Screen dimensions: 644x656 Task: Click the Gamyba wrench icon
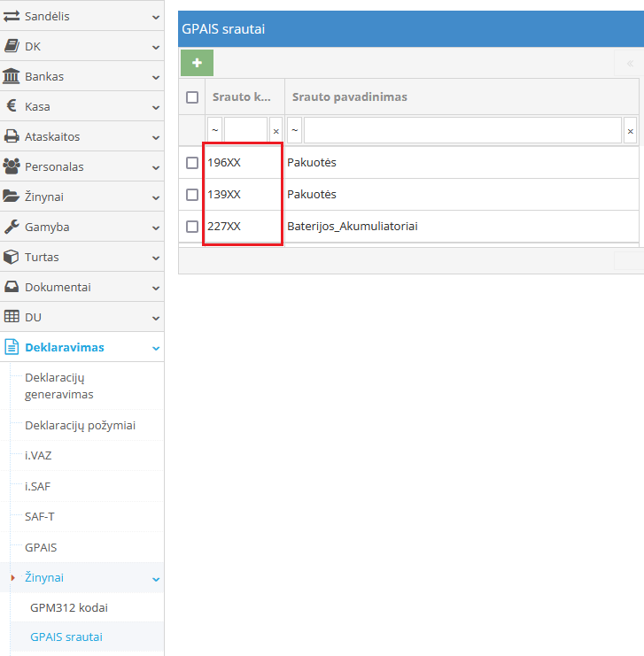[x=12, y=227]
